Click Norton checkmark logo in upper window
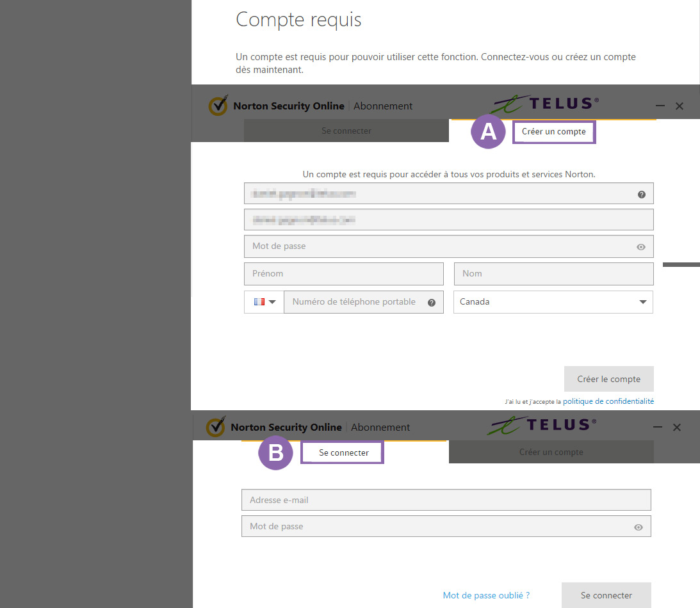Image resolution: width=700 pixels, height=608 pixels. [218, 105]
